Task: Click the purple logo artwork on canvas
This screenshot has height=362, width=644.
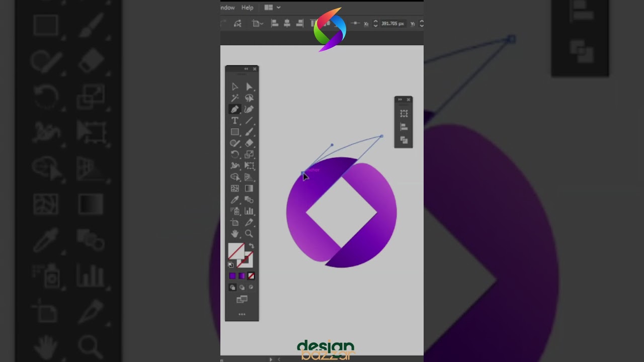Action: coord(342,212)
